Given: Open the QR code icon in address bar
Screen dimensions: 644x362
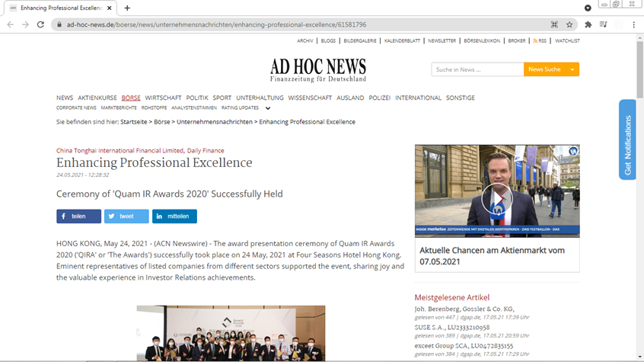Looking at the screenshot, I should tap(554, 24).
